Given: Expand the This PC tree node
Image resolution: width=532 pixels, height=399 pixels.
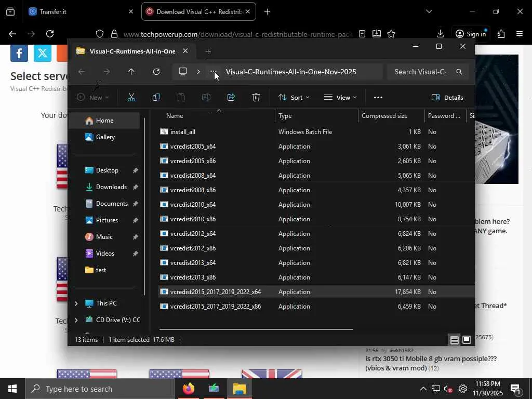Looking at the screenshot, I should (76, 303).
